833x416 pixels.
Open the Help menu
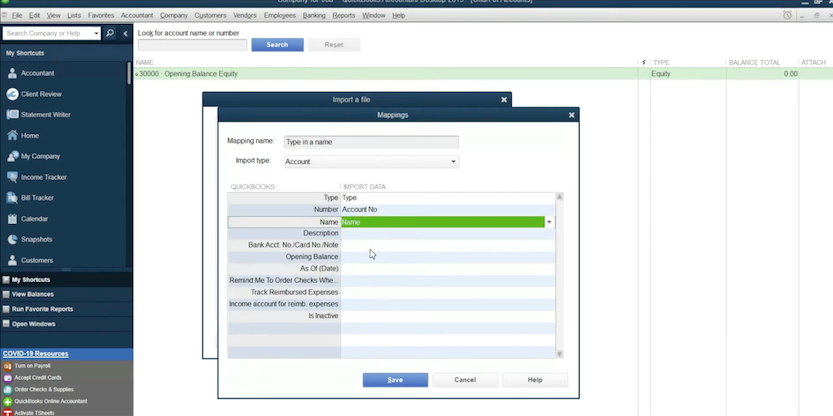pos(398,15)
